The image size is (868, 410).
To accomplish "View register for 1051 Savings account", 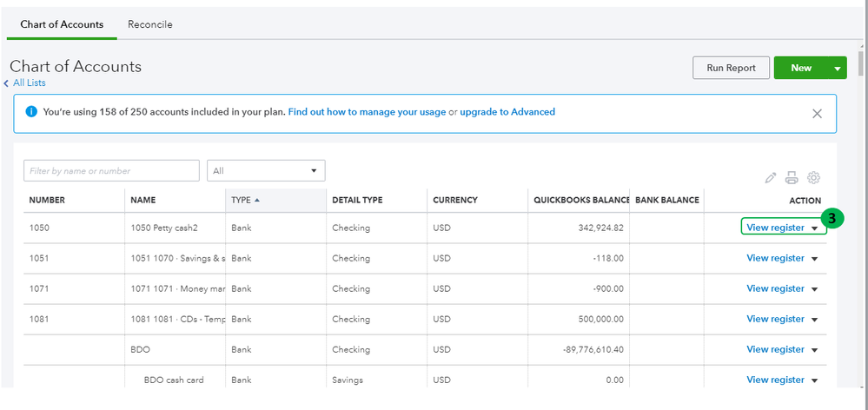I will pyautogui.click(x=775, y=258).
